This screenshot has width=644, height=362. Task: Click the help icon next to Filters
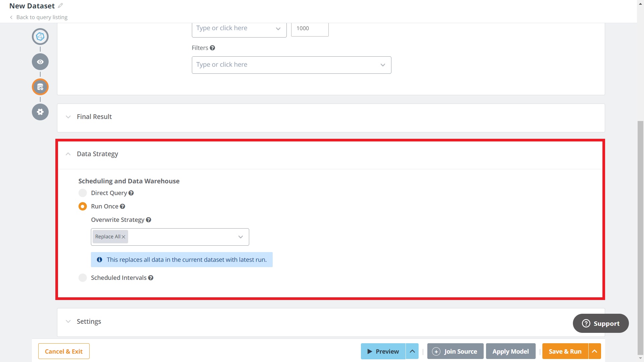pyautogui.click(x=212, y=48)
